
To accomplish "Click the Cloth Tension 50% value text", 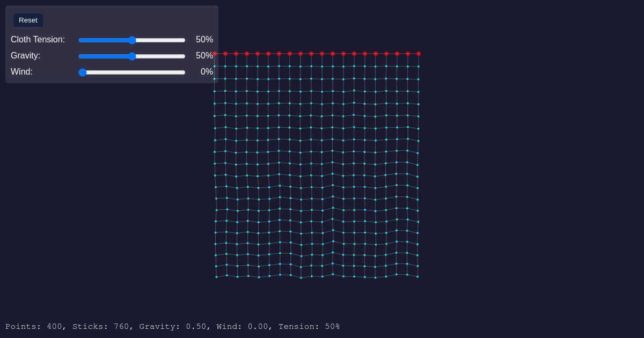I will (x=204, y=40).
